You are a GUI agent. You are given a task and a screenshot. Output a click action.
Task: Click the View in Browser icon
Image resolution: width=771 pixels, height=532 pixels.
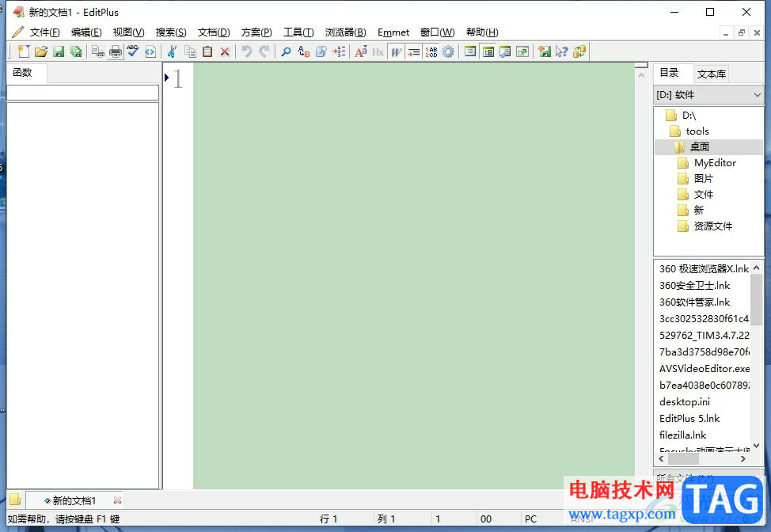(150, 51)
